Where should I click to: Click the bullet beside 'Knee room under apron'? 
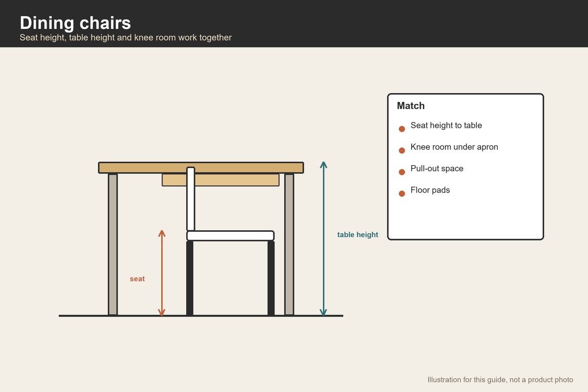pos(402,150)
